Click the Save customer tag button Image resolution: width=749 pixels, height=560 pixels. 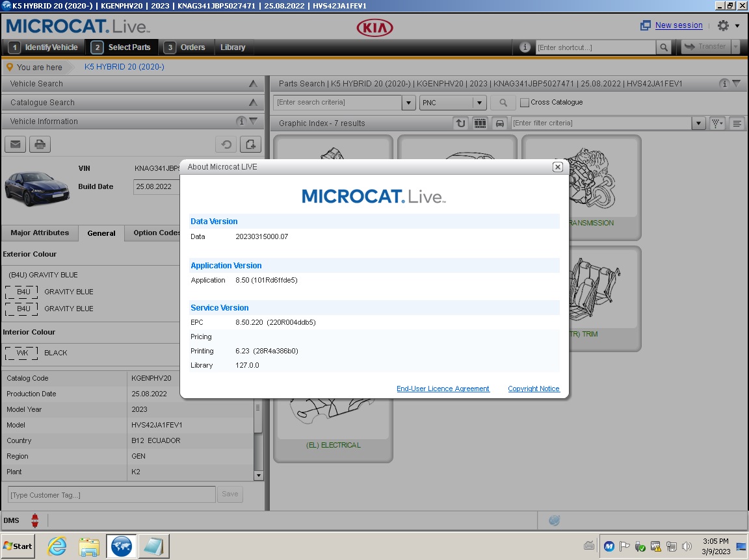pyautogui.click(x=230, y=494)
